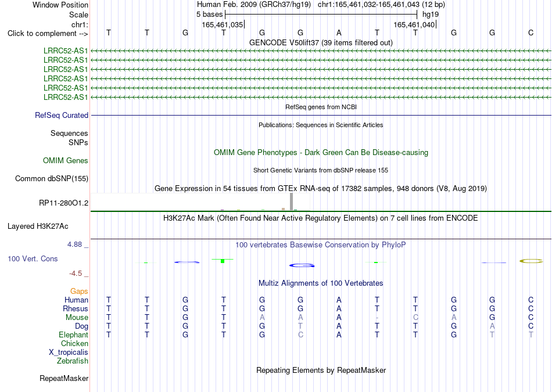Click the 'chr1:' base position label

coord(80,24)
